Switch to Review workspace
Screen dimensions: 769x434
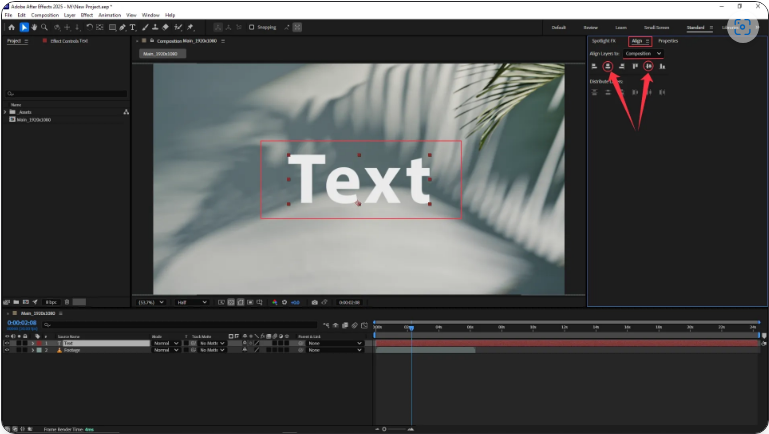click(590, 27)
